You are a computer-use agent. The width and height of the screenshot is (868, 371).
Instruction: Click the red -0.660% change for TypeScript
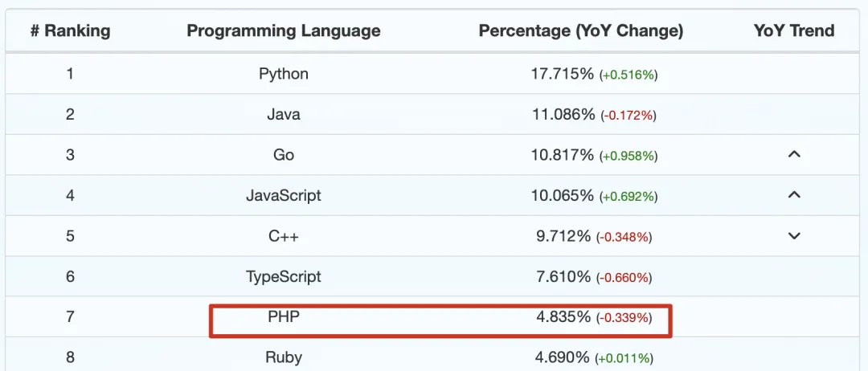pos(624,278)
